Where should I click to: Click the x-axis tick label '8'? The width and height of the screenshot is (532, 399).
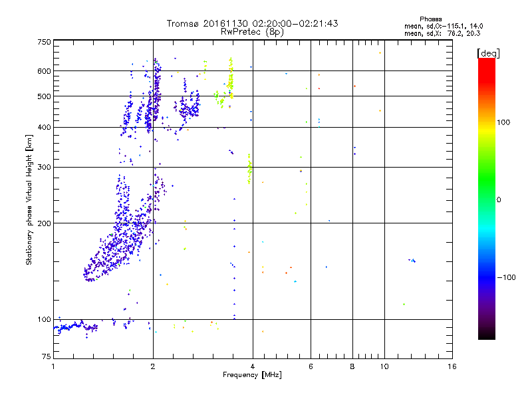[x=352, y=366]
